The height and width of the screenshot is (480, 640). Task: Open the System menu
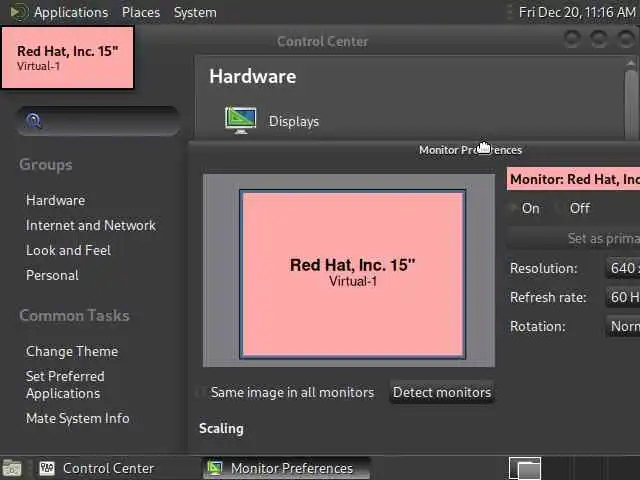[x=195, y=12]
